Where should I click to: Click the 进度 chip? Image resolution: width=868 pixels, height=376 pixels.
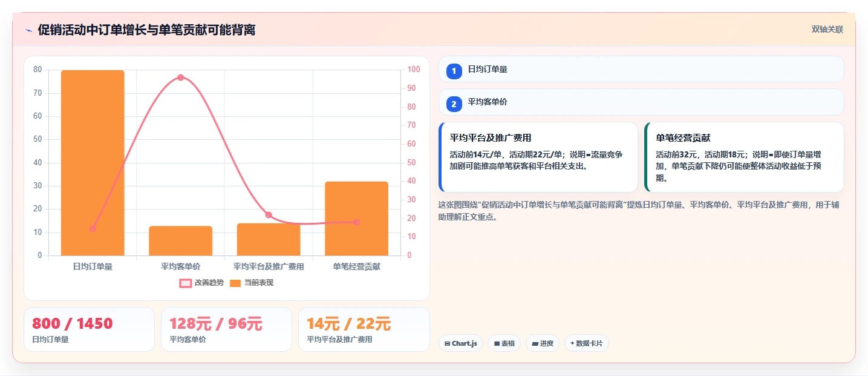point(543,343)
